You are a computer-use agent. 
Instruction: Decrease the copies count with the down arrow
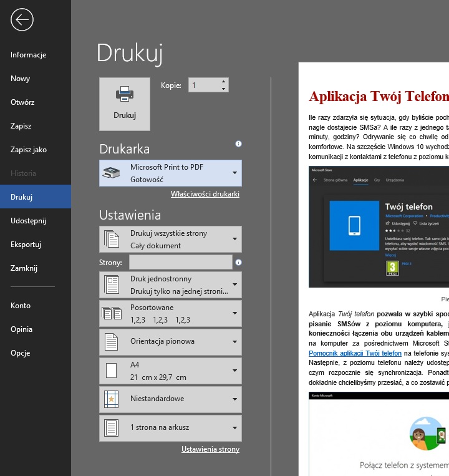pyautogui.click(x=223, y=89)
